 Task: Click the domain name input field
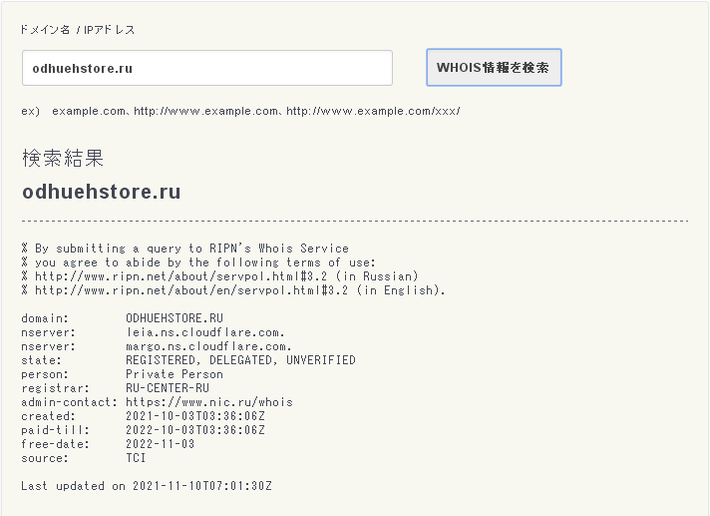(x=207, y=68)
